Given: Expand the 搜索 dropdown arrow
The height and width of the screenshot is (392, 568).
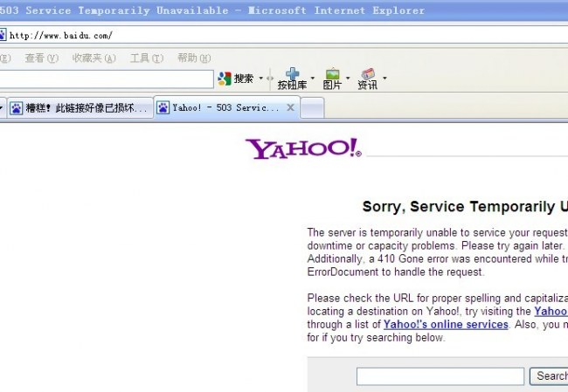Looking at the screenshot, I should 260,78.
